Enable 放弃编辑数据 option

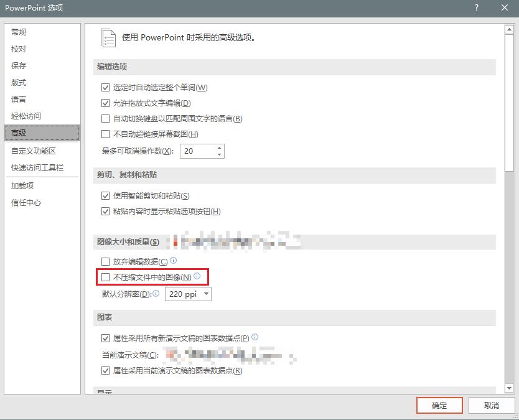105,260
